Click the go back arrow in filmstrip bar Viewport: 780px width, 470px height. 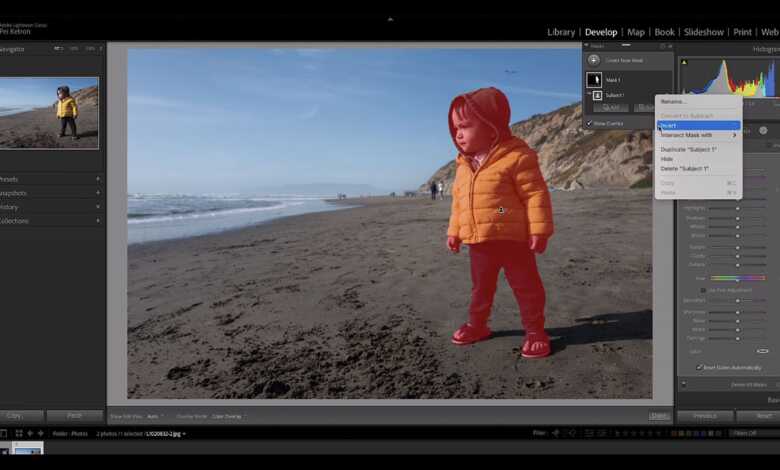click(30, 434)
